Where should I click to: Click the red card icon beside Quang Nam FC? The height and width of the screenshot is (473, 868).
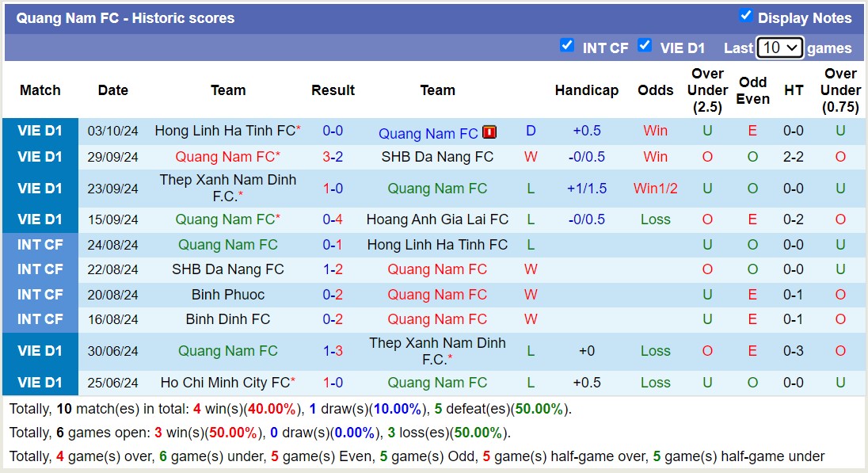coord(489,132)
